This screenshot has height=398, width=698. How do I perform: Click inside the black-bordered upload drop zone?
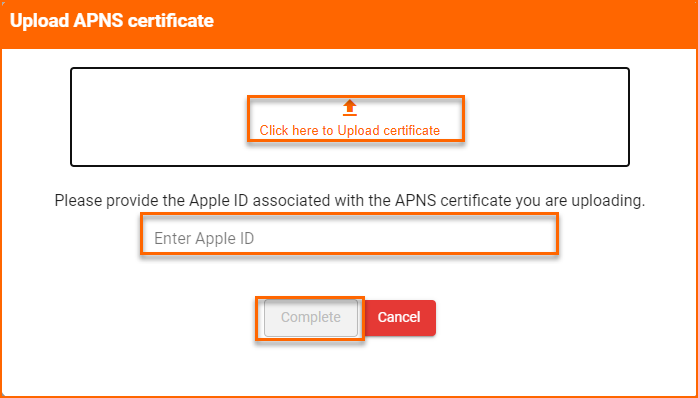349,117
